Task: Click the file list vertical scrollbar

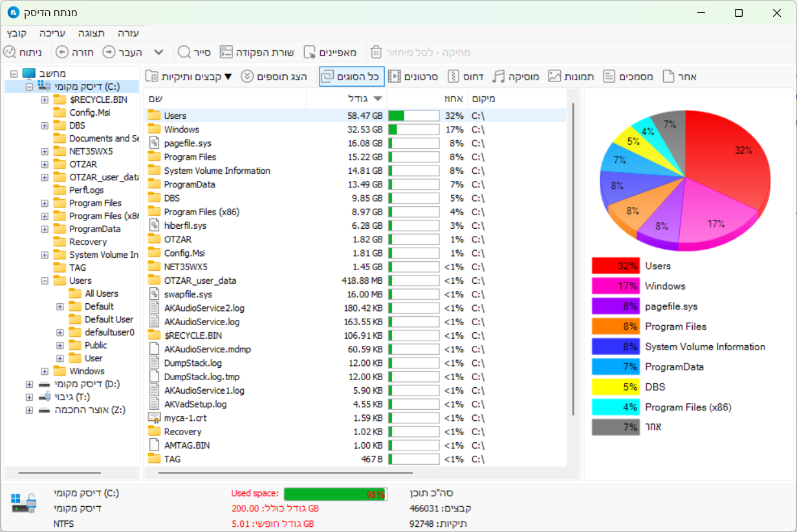Action: coord(573,259)
